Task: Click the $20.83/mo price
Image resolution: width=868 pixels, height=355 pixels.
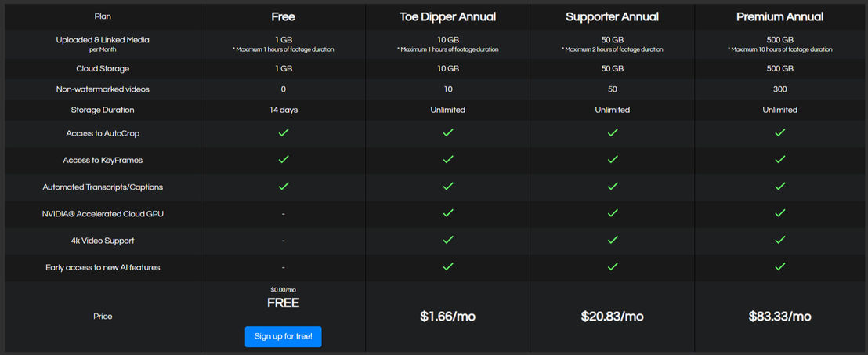Action: 613,317
